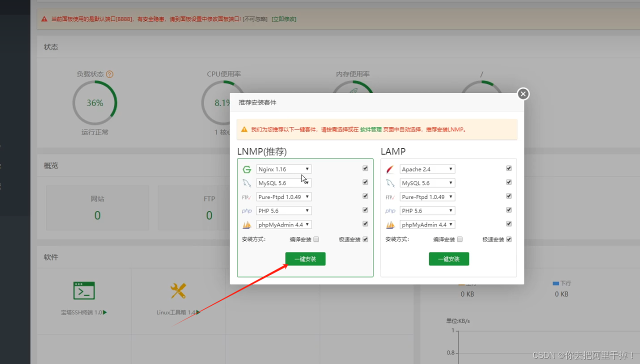Image resolution: width=640 pixels, height=364 pixels.
Task: Click the 概览 section heading
Action: coord(51,166)
